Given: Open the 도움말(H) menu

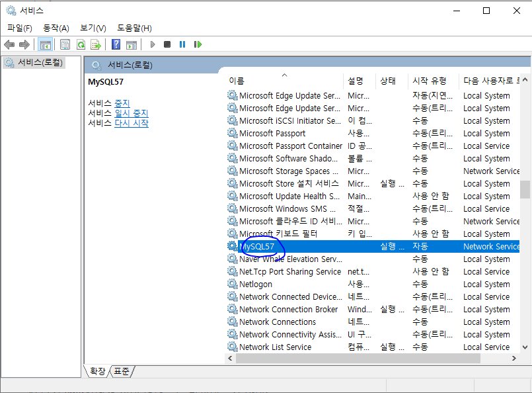Looking at the screenshot, I should (134, 28).
